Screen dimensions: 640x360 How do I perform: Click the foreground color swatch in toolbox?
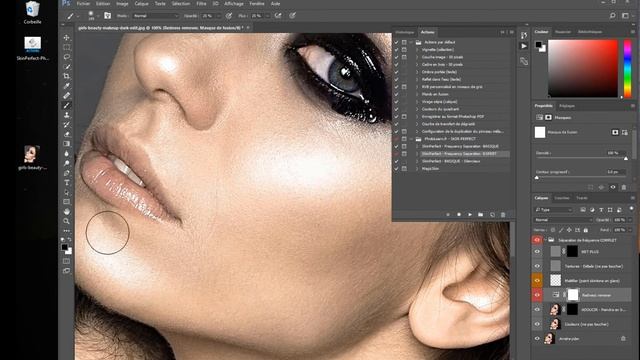pyautogui.click(x=64, y=247)
